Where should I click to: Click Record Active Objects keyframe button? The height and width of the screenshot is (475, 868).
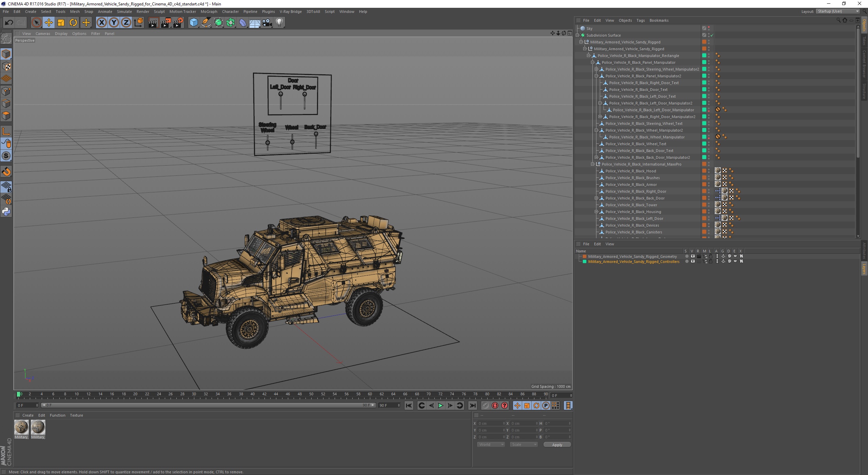[x=486, y=405]
